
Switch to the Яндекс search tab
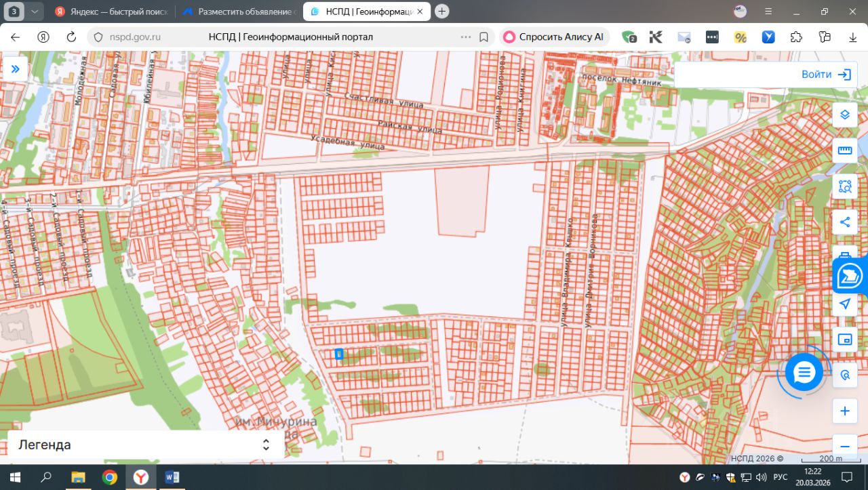point(112,12)
